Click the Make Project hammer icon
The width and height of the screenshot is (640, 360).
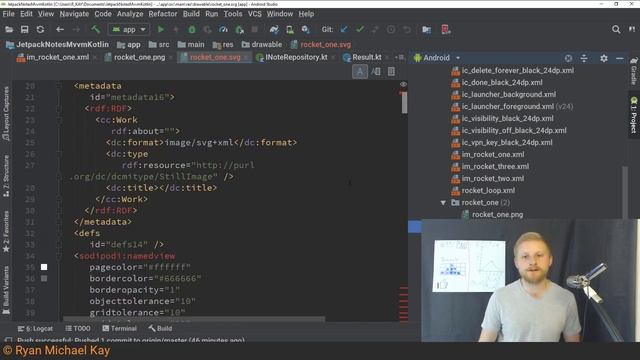[96, 29]
